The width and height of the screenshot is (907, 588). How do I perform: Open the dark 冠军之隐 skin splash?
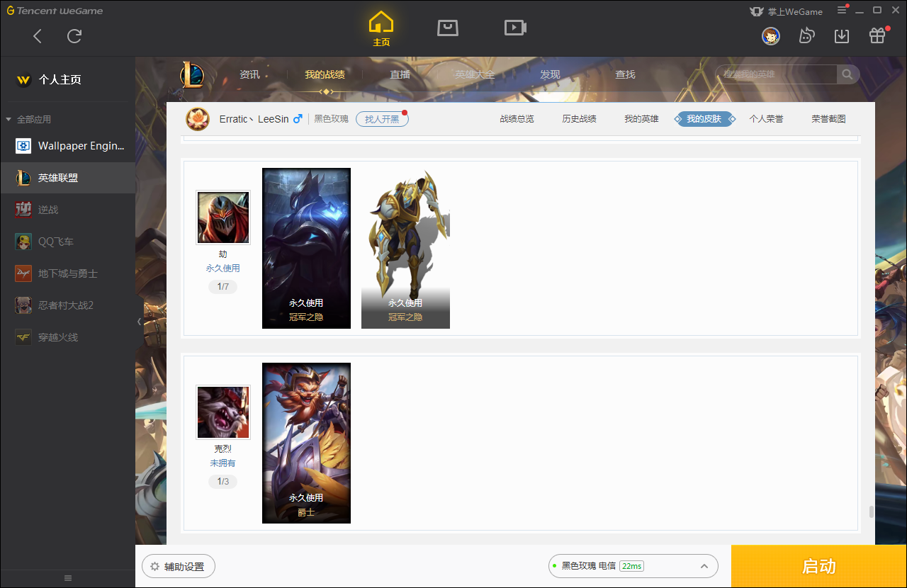(306, 248)
